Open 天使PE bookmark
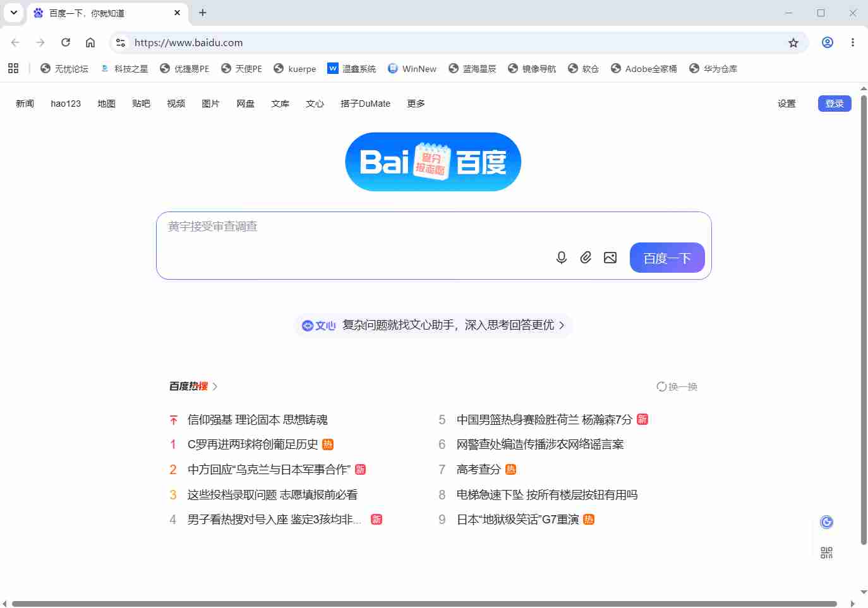868x608 pixels. (241, 68)
